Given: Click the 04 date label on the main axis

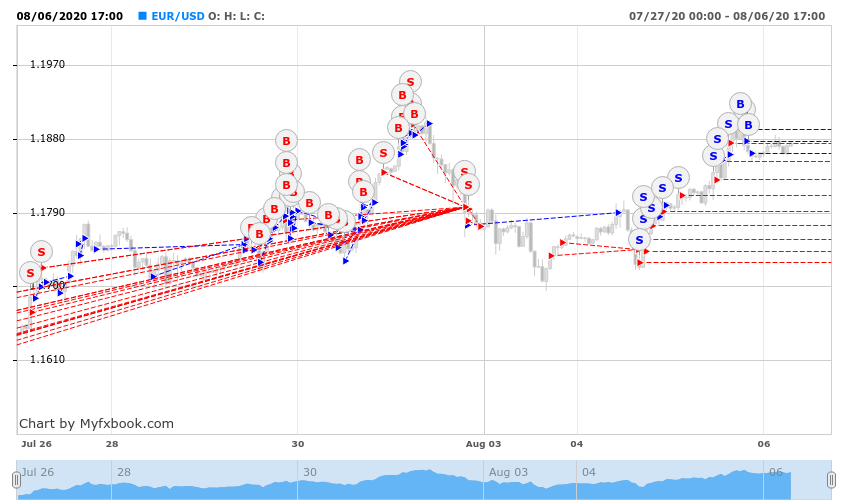Looking at the screenshot, I should (577, 444).
